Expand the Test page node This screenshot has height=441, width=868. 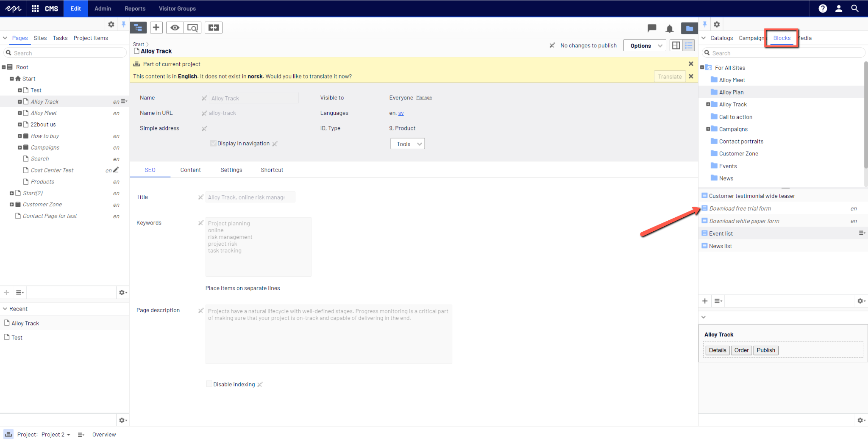(19, 90)
